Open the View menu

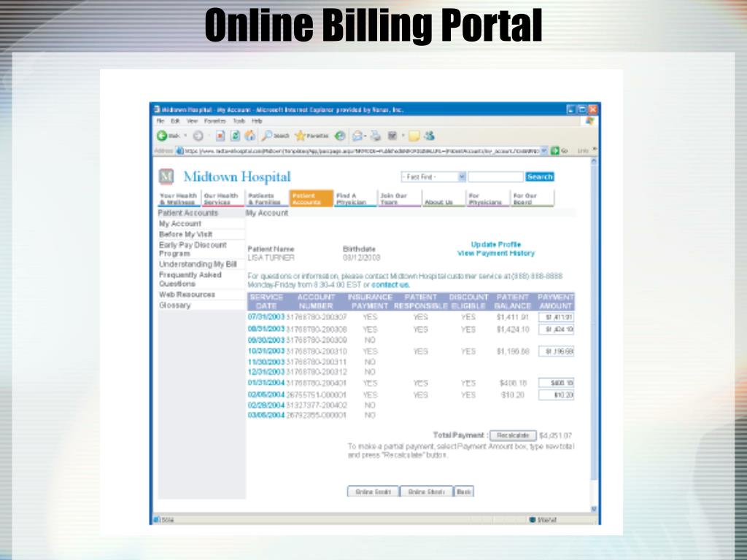coord(192,121)
